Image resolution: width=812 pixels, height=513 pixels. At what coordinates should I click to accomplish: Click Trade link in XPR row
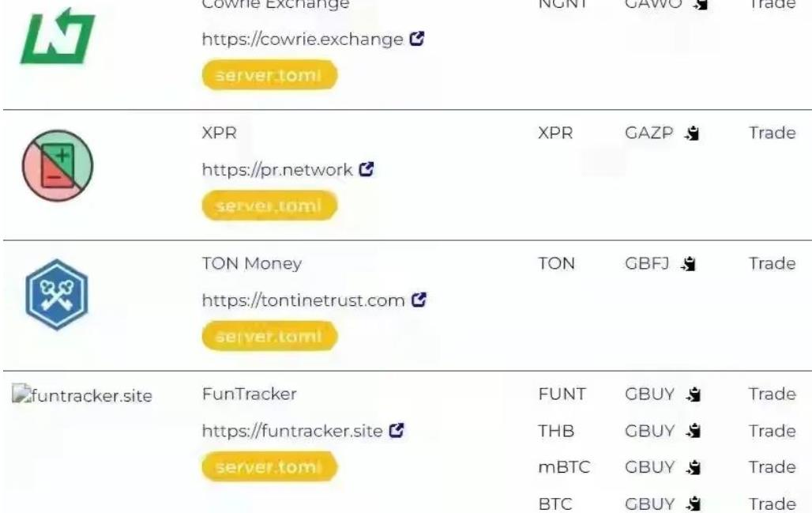pyautogui.click(x=773, y=133)
